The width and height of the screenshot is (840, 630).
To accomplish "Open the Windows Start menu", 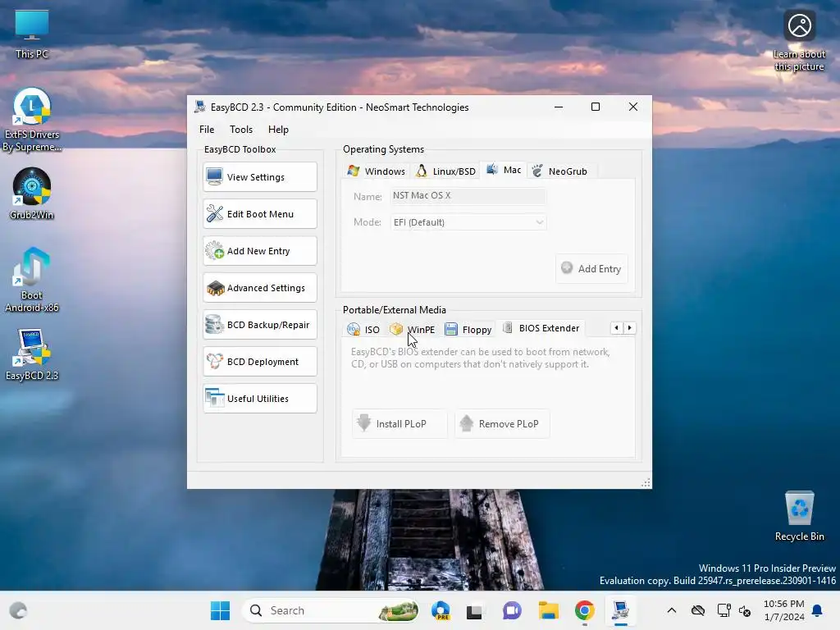I will (220, 610).
